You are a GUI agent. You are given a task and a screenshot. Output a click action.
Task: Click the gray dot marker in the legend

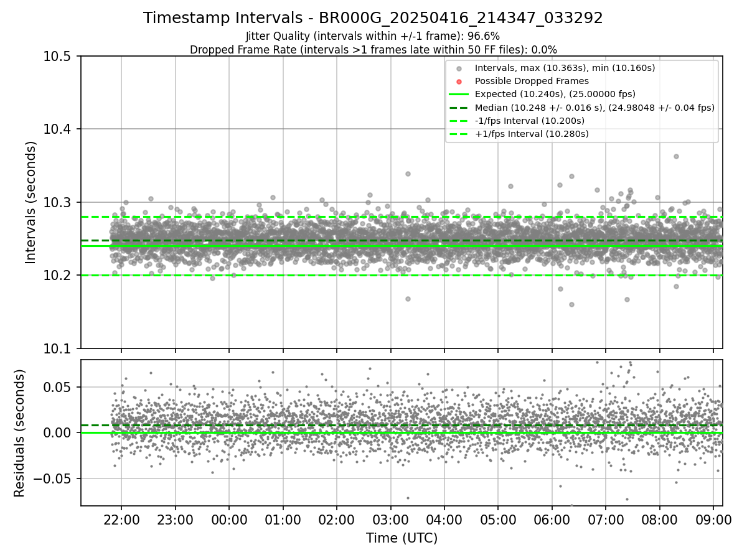pyautogui.click(x=459, y=68)
